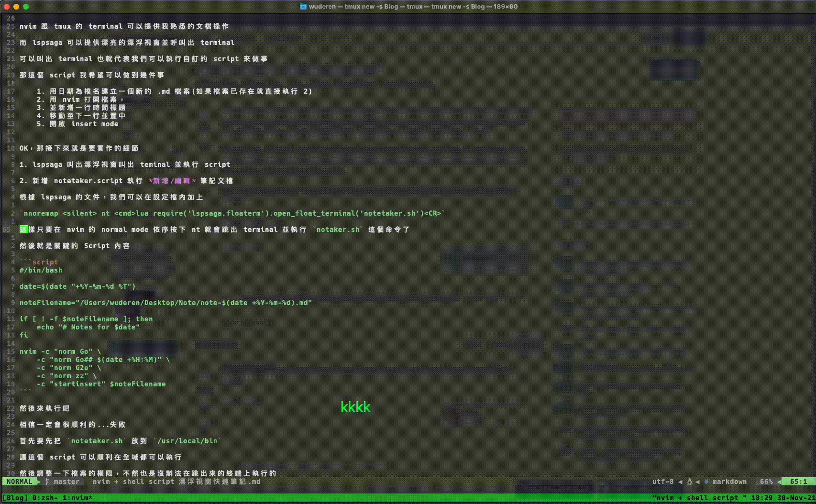Click the `notetaker.sh` inline code near bottom
Image resolution: width=816 pixels, height=504 pixels.
coord(97,441)
